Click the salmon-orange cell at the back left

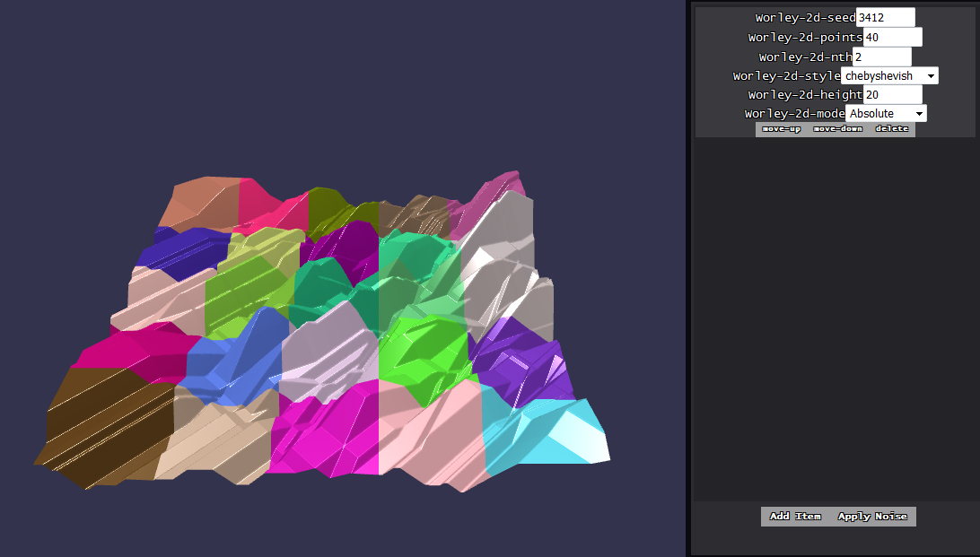tap(197, 202)
